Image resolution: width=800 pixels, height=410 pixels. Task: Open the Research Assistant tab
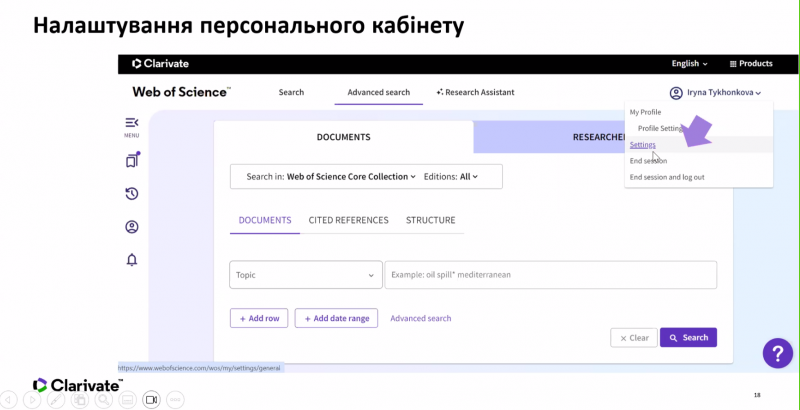[x=476, y=92]
